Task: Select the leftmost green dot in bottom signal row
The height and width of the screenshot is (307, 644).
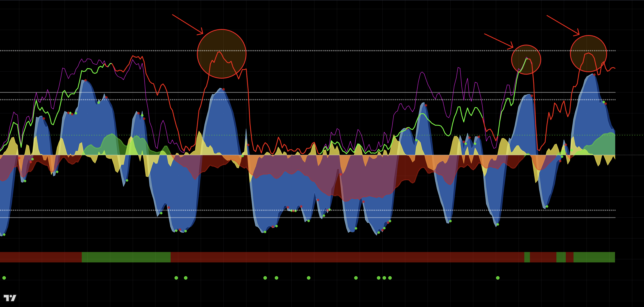Action: (4, 278)
